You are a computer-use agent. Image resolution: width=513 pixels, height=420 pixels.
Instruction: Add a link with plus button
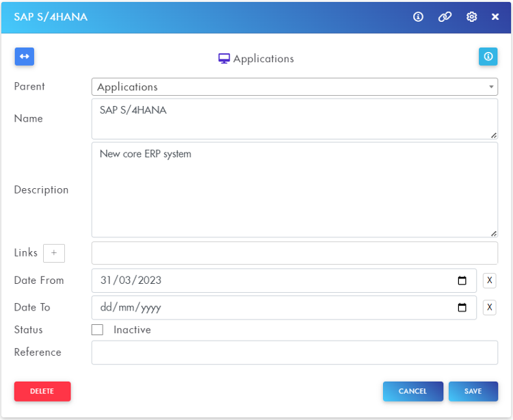click(x=54, y=253)
